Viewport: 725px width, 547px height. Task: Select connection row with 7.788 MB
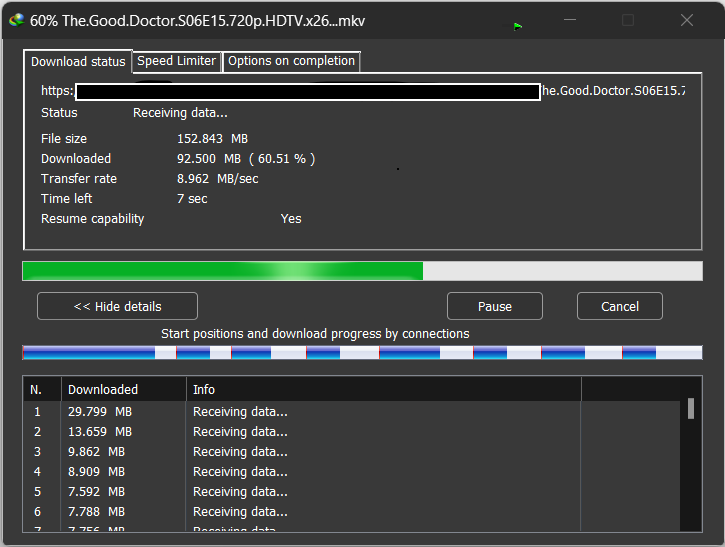coord(352,512)
